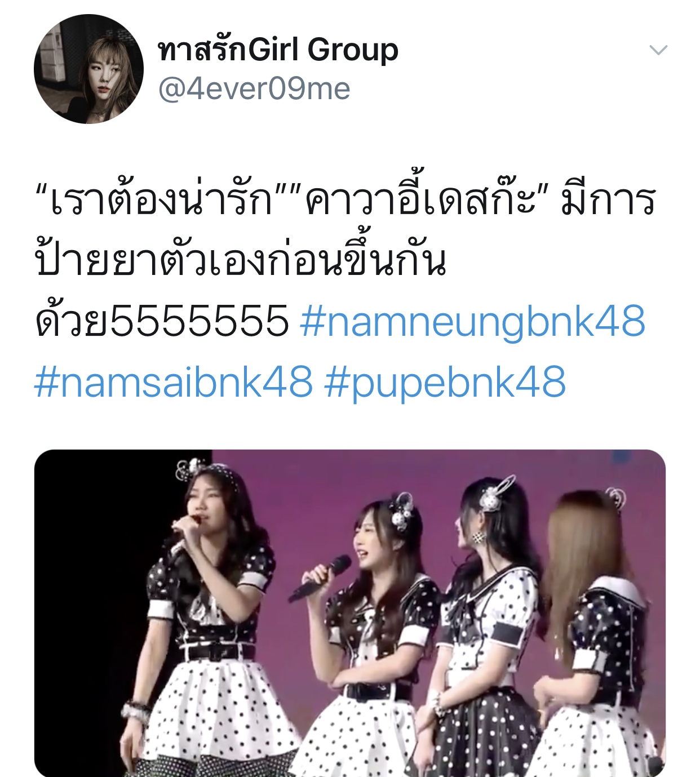Open the ทาสรักGirl Group display name

278,50
